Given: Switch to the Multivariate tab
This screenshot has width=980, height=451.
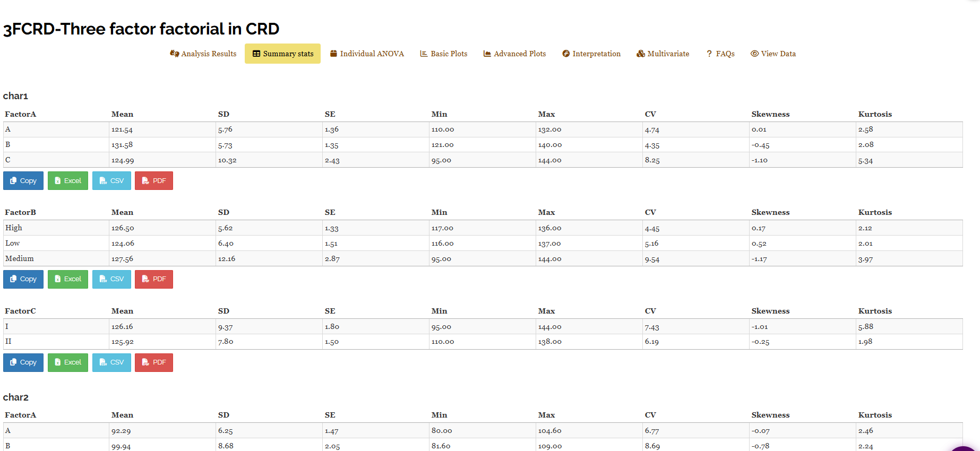Looking at the screenshot, I should (x=663, y=54).
